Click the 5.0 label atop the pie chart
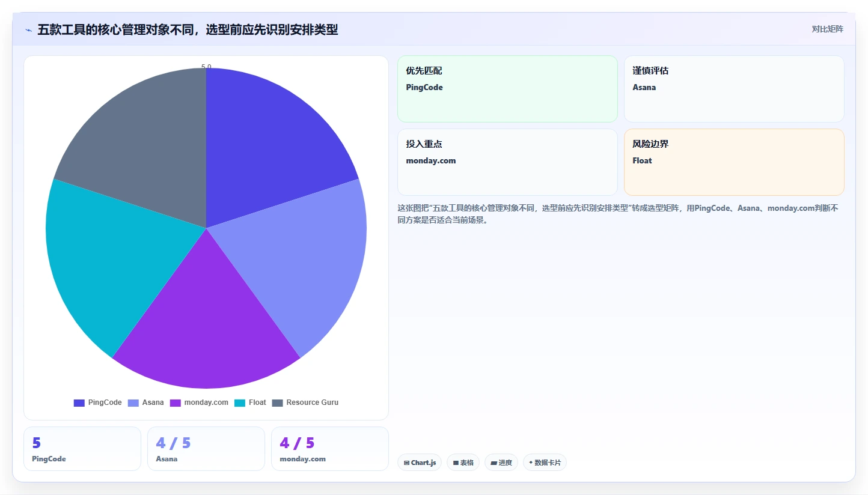Viewport: 868px width, 495px height. coord(206,67)
